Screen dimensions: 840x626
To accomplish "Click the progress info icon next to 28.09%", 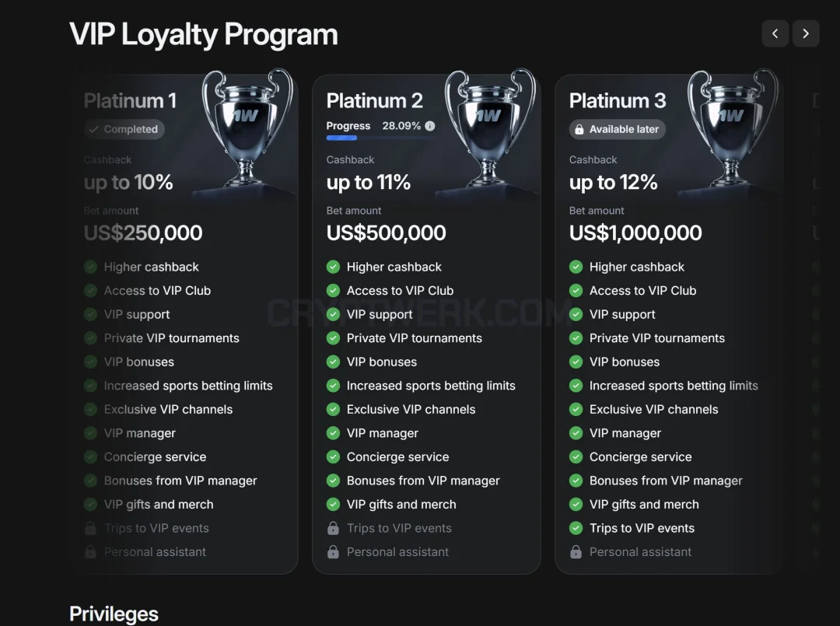I will pos(429,126).
